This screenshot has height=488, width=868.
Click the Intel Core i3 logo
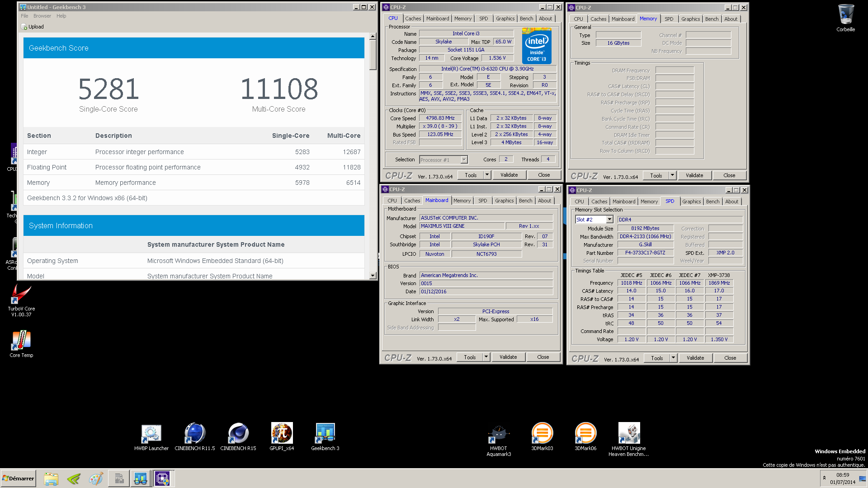[x=537, y=46]
